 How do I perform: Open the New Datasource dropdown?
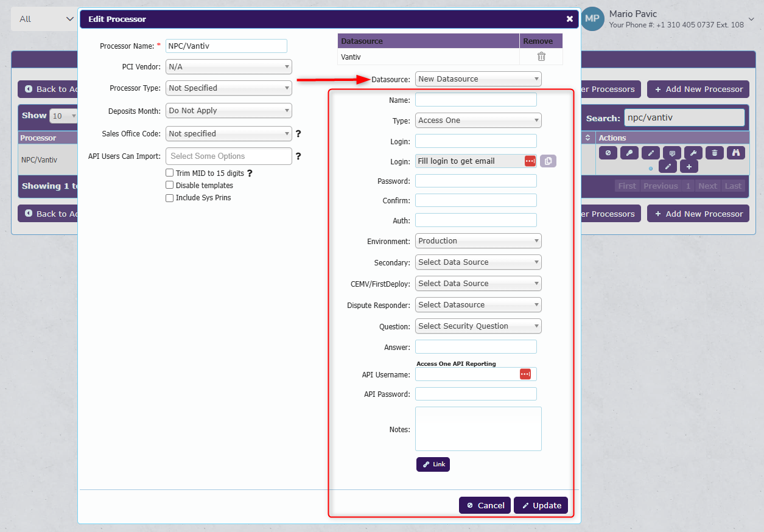click(478, 79)
